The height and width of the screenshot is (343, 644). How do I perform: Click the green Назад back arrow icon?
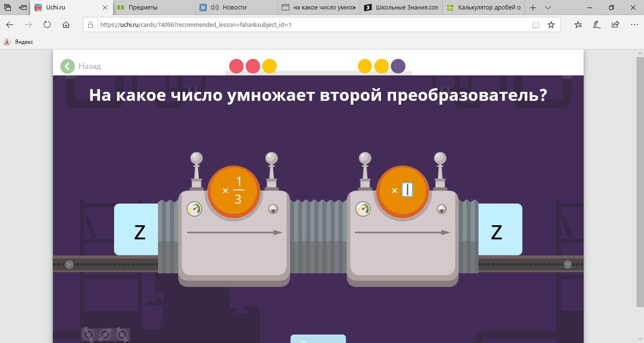click(67, 66)
